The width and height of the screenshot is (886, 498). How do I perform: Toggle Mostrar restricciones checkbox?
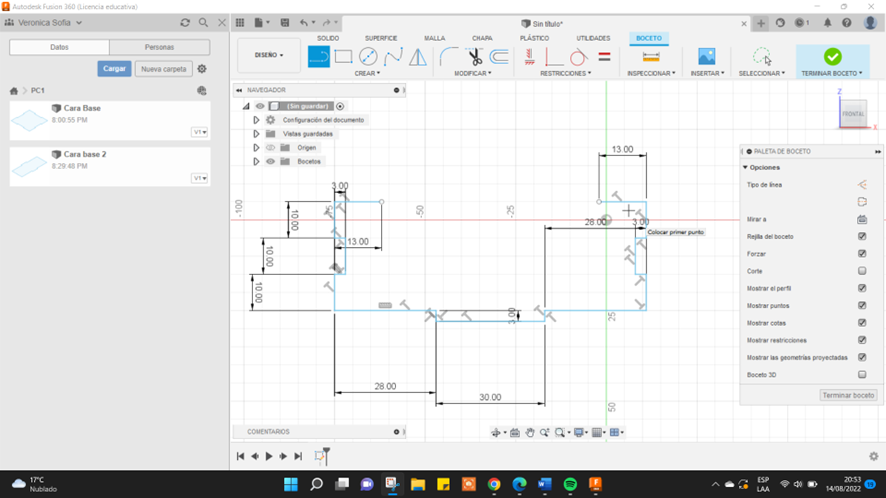point(862,340)
